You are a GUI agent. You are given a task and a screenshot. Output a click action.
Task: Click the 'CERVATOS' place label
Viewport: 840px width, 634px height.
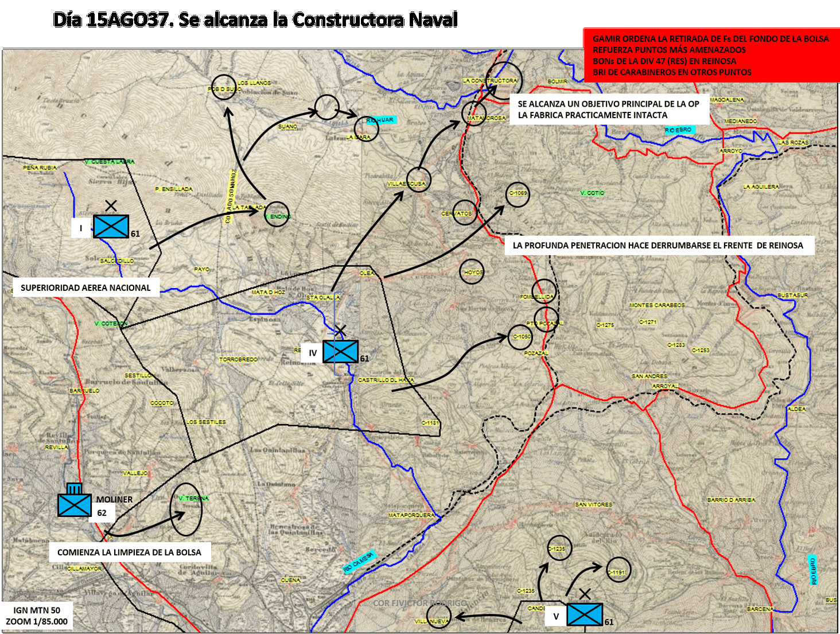pyautogui.click(x=456, y=213)
